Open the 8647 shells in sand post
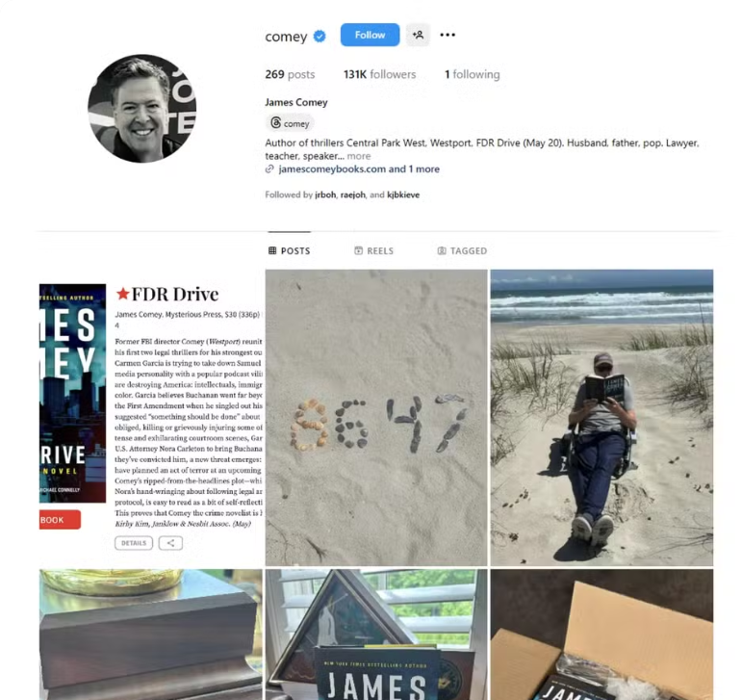Image resolution: width=742 pixels, height=700 pixels. point(376,418)
